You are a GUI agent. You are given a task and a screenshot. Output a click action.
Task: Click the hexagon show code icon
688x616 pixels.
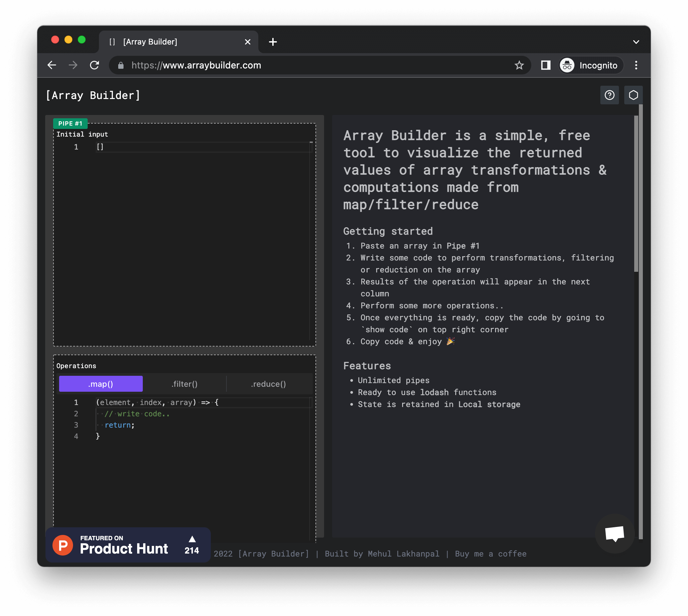(x=633, y=95)
